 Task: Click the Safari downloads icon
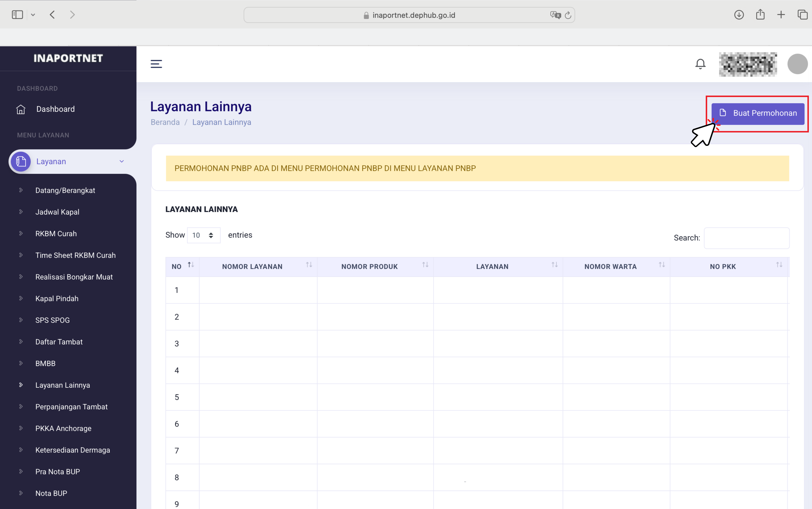pyautogui.click(x=739, y=15)
